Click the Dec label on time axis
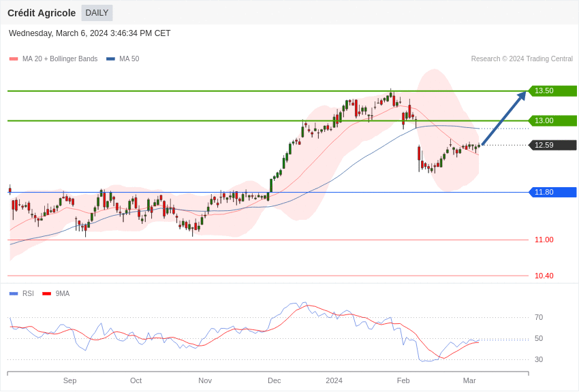 coord(274,380)
